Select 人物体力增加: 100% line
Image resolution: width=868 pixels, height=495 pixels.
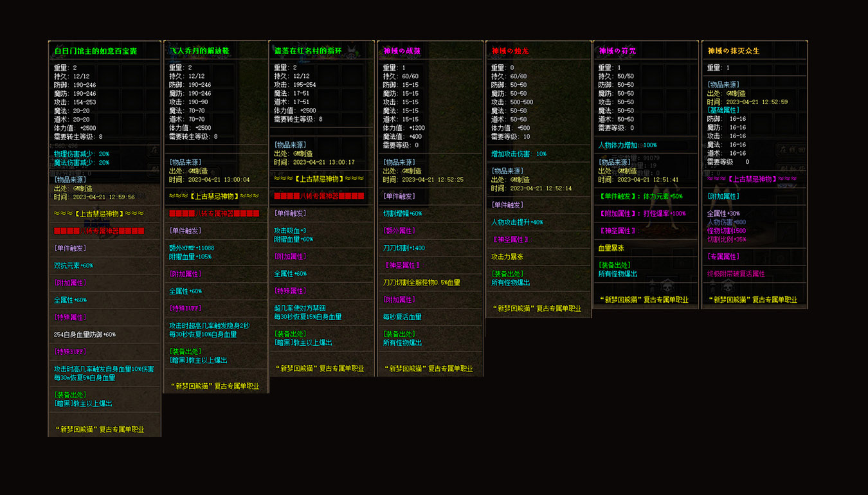[628, 145]
